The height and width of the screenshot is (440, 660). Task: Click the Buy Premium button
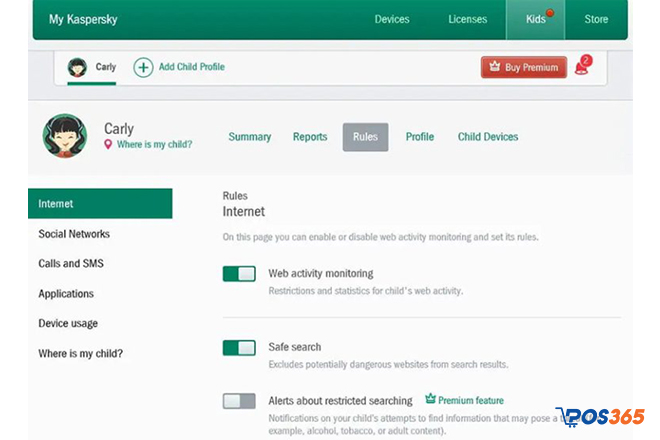(x=524, y=67)
